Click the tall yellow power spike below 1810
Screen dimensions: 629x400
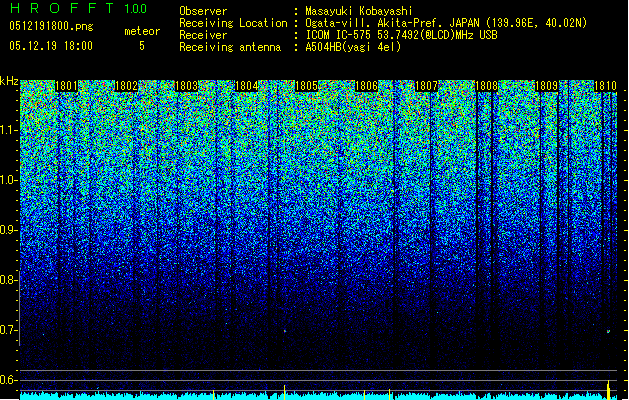609,390
